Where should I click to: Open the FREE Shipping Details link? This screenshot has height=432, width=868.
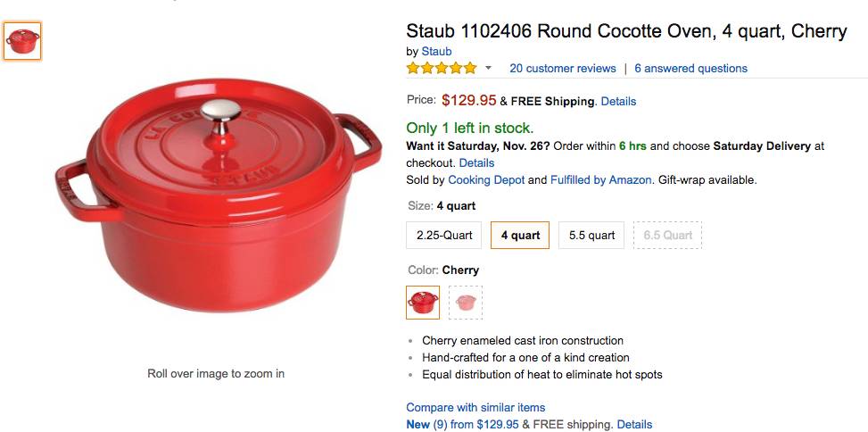point(618,102)
